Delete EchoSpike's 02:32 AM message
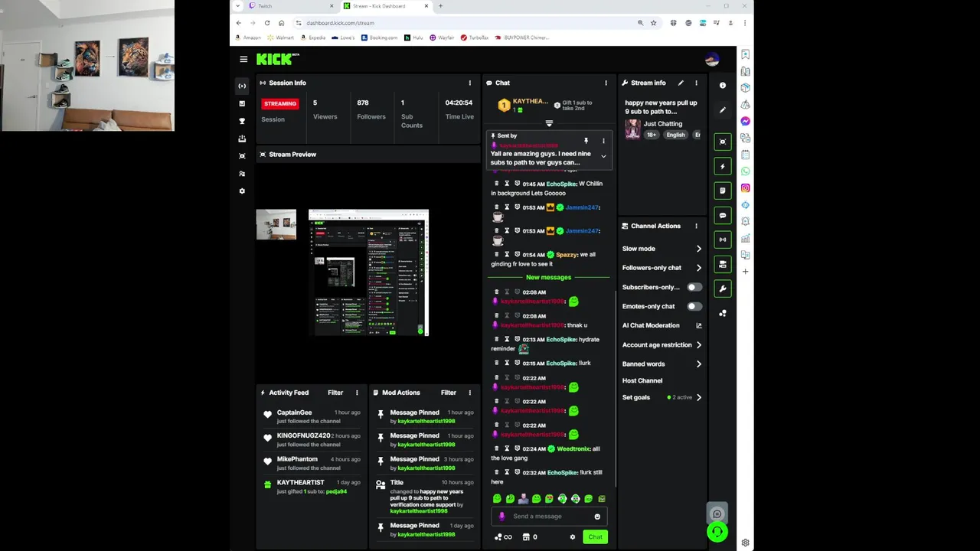 pyautogui.click(x=496, y=472)
